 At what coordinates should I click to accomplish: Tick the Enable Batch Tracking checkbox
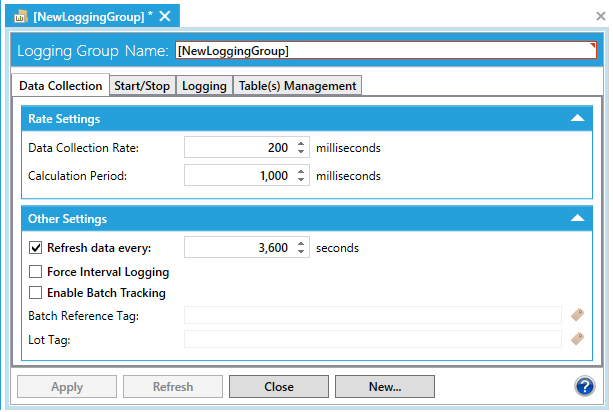tap(37, 294)
